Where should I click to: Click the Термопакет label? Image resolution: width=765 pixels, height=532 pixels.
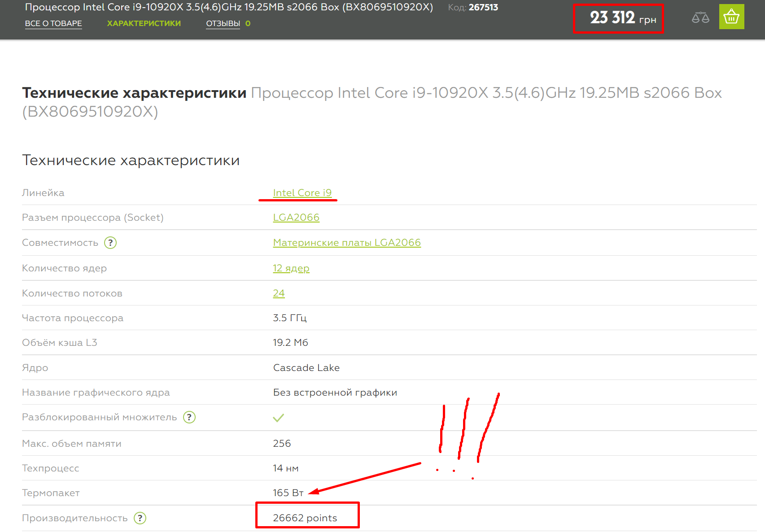(x=51, y=493)
